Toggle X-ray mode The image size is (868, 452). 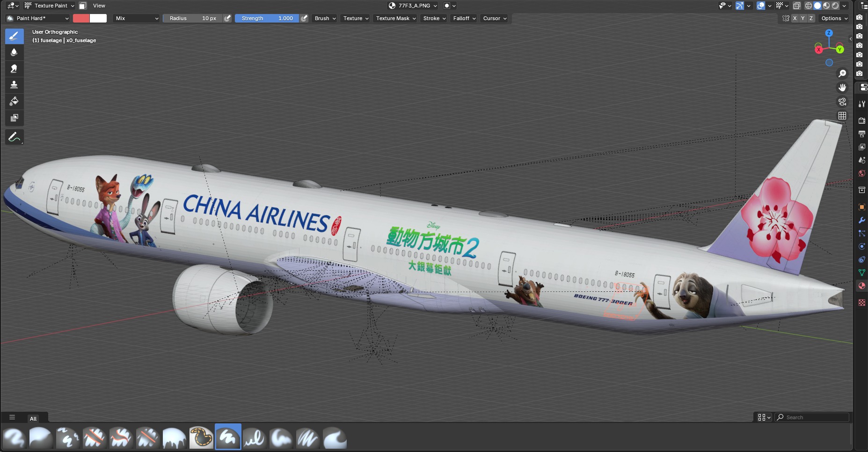797,6
